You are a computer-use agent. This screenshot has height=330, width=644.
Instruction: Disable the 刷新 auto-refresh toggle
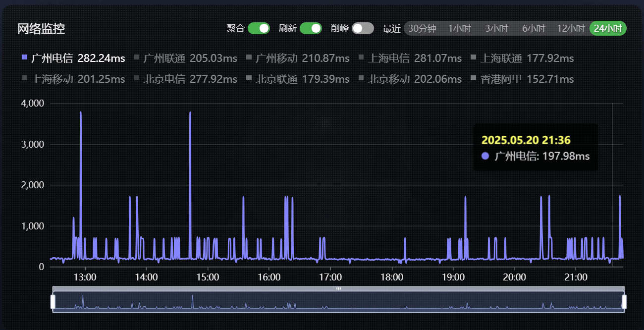[311, 28]
